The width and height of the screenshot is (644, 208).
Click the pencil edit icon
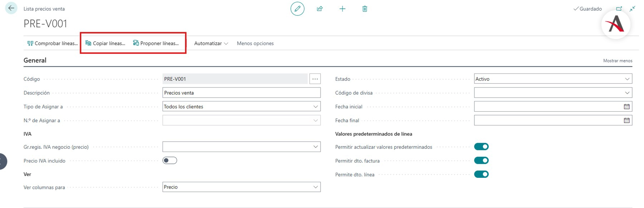[x=297, y=9]
